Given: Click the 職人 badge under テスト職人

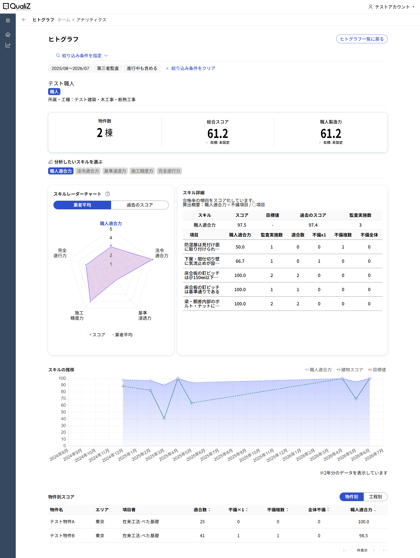Looking at the screenshot, I should tap(54, 92).
